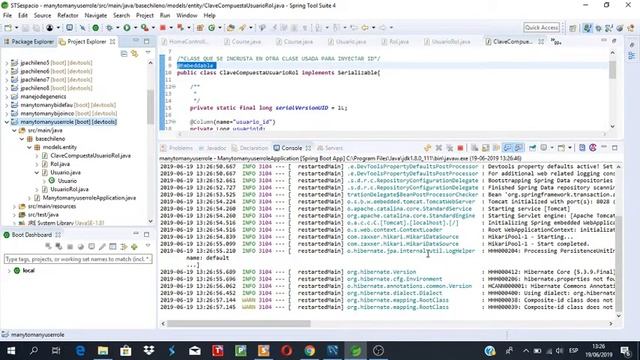
Task: Click the Clear Console icon
Action: [x=474, y=148]
